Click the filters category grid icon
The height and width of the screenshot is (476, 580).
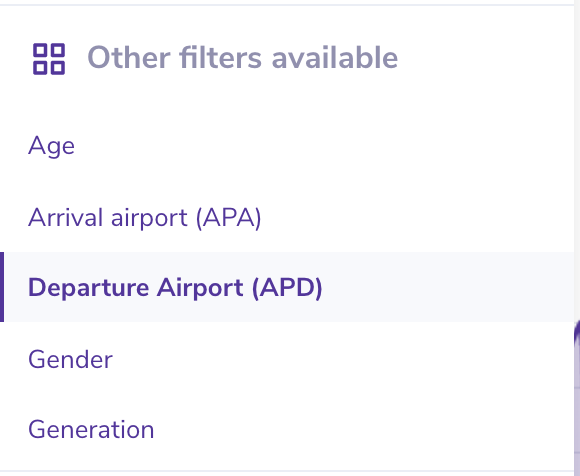coord(49,59)
